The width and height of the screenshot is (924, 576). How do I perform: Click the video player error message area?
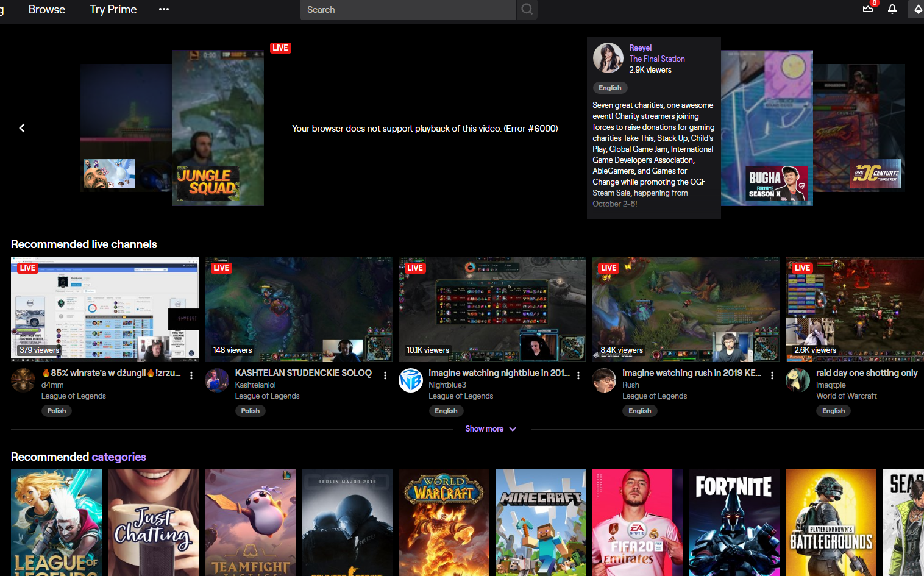[425, 129]
